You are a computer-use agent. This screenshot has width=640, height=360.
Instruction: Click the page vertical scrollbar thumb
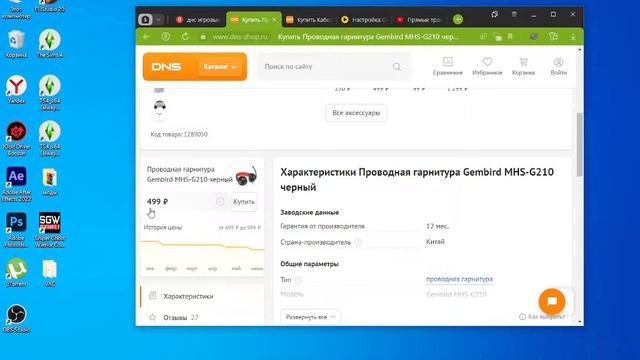tap(580, 144)
